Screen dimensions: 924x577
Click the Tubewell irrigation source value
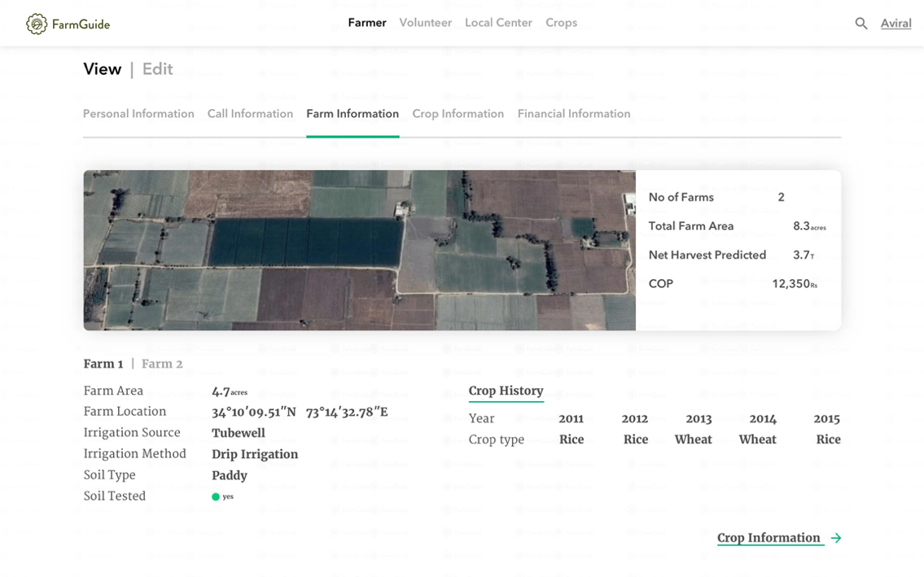238,433
